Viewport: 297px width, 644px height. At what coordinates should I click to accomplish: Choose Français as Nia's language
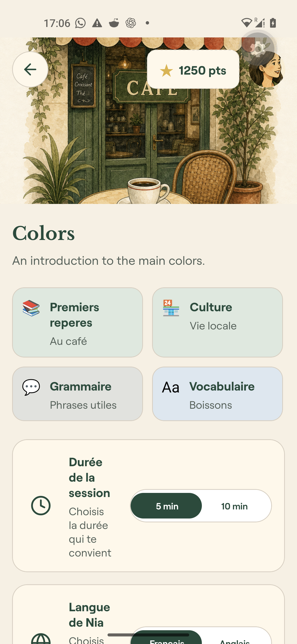166,638
